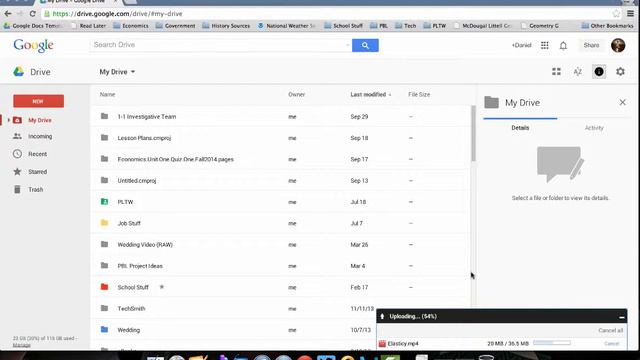
Task: Cancel the Elasticy.mp4 upload
Action: pyautogui.click(x=611, y=344)
